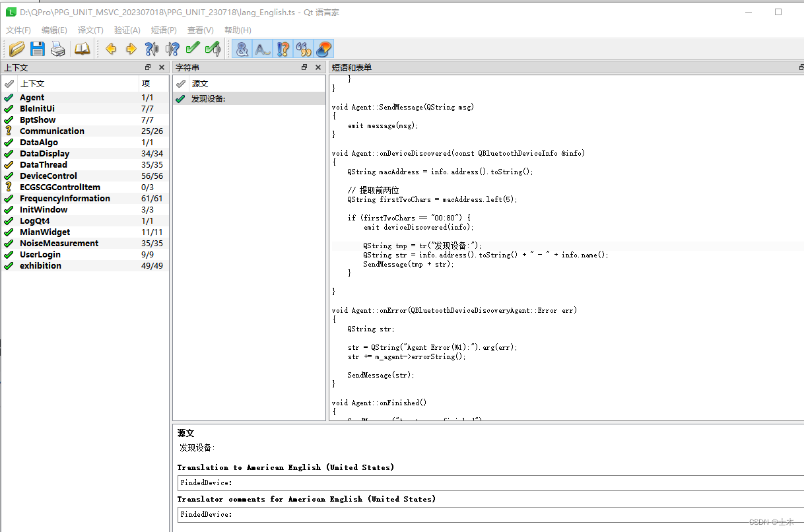
Task: Toggle accelerator validation check
Action: click(x=242, y=48)
